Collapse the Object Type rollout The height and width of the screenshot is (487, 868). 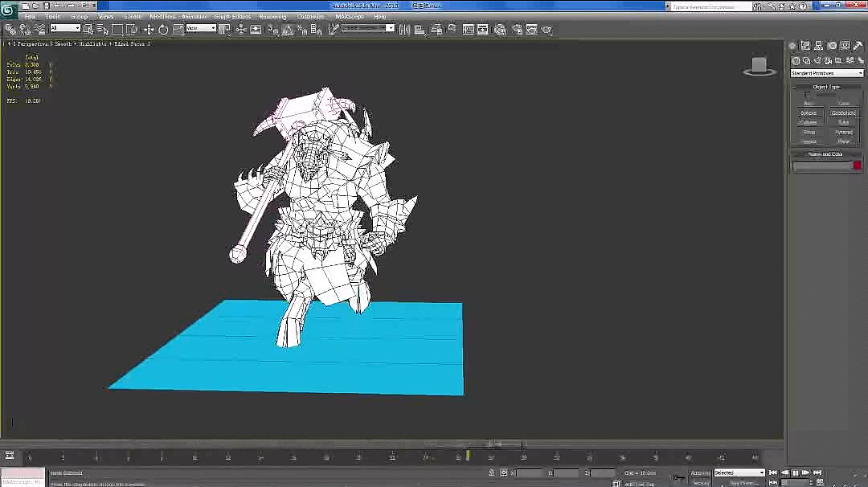click(x=825, y=87)
